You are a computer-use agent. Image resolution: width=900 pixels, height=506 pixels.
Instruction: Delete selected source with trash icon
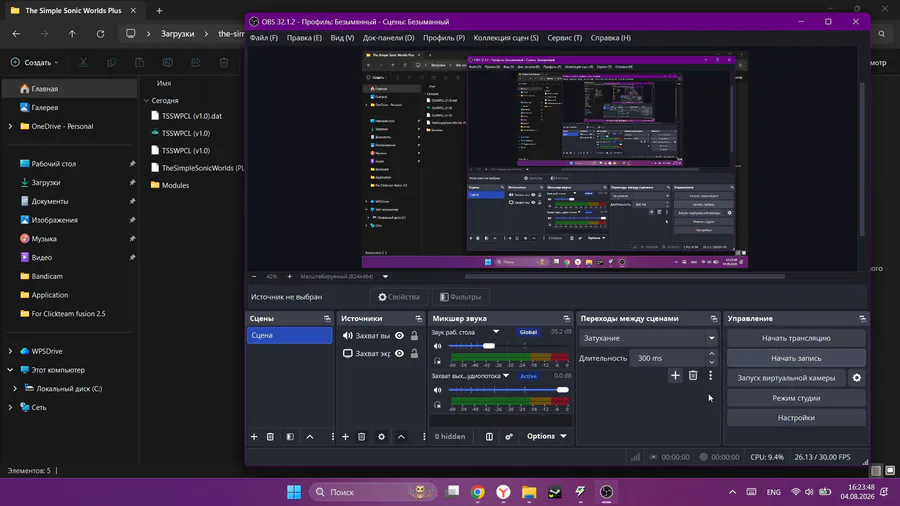coord(361,437)
